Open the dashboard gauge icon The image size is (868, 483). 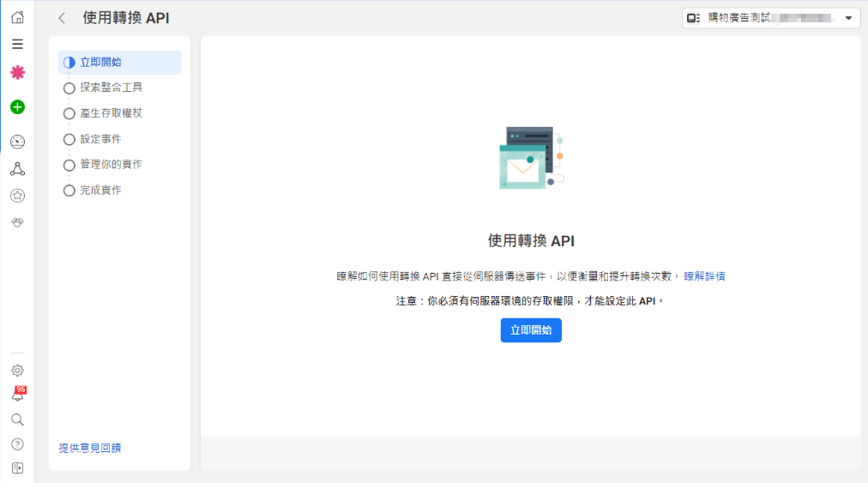[x=17, y=142]
